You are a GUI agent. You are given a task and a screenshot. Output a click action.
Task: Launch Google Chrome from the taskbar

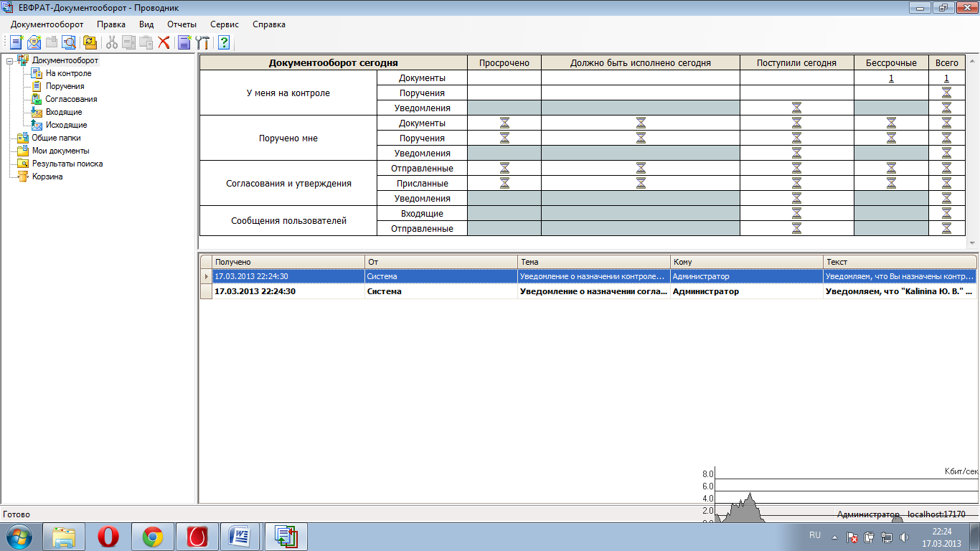click(x=153, y=537)
